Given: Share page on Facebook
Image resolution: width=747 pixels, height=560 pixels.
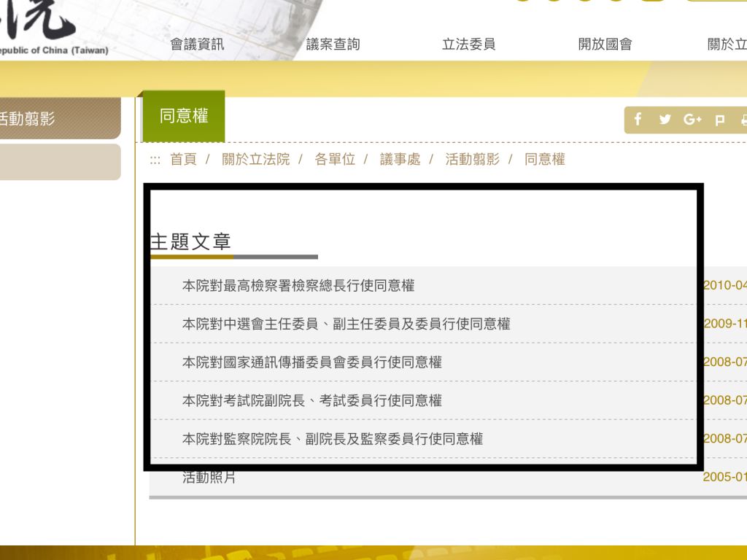Looking at the screenshot, I should click(x=638, y=120).
